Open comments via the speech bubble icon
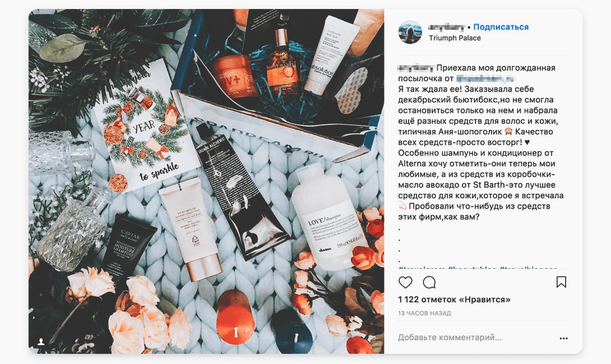This screenshot has width=611, height=364. tap(429, 282)
